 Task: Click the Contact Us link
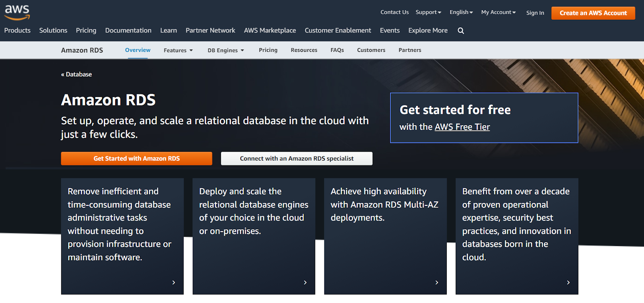[394, 12]
